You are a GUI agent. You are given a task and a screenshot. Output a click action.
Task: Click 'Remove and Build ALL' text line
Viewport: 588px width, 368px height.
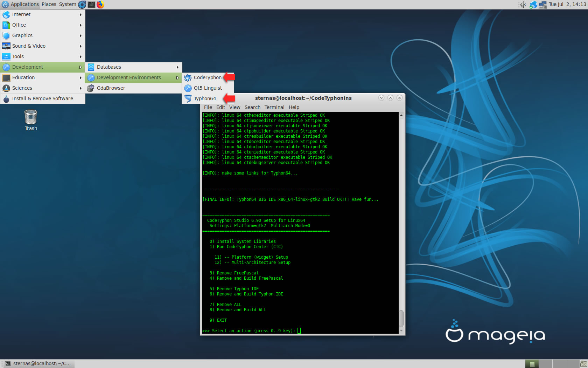238,310
